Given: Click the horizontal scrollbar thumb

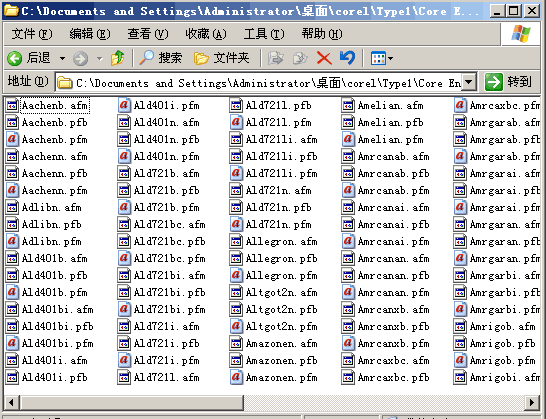Looking at the screenshot, I should (131, 402).
